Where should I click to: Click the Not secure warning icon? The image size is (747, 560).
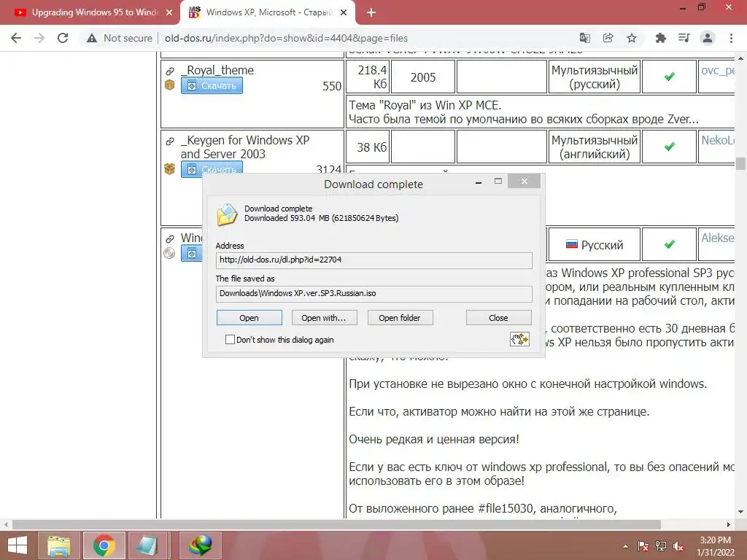(x=92, y=38)
